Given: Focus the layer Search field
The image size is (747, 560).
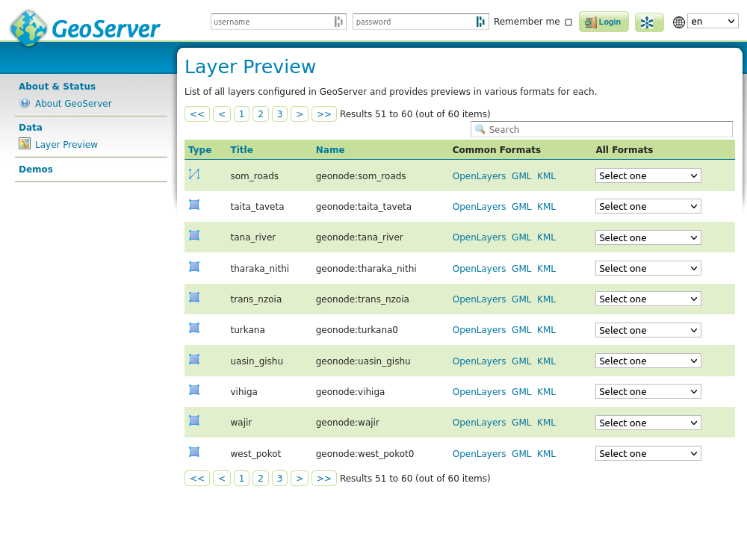Looking at the screenshot, I should pos(601,129).
